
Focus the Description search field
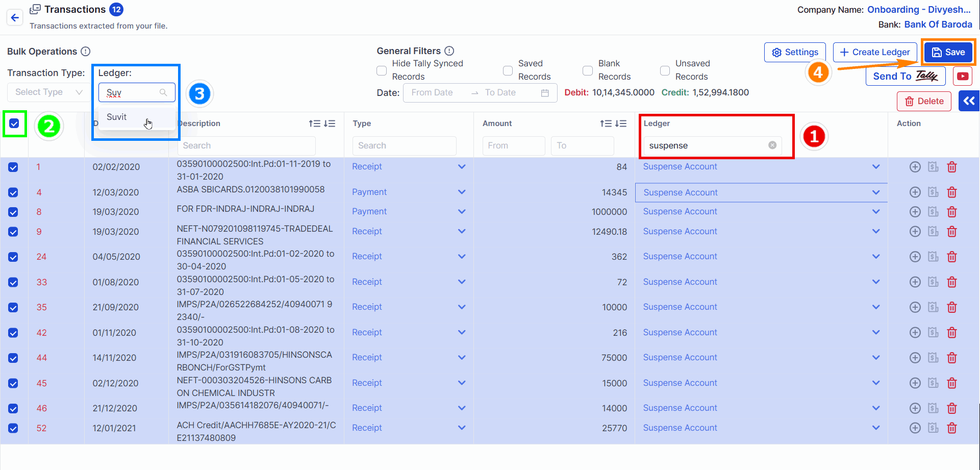pyautogui.click(x=246, y=145)
